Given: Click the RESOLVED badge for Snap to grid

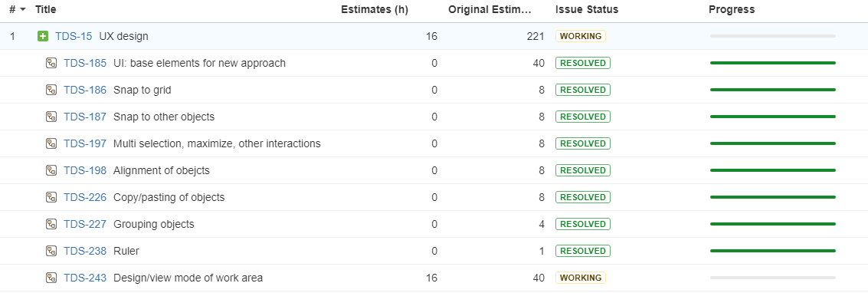Looking at the screenshot, I should tap(583, 90).
